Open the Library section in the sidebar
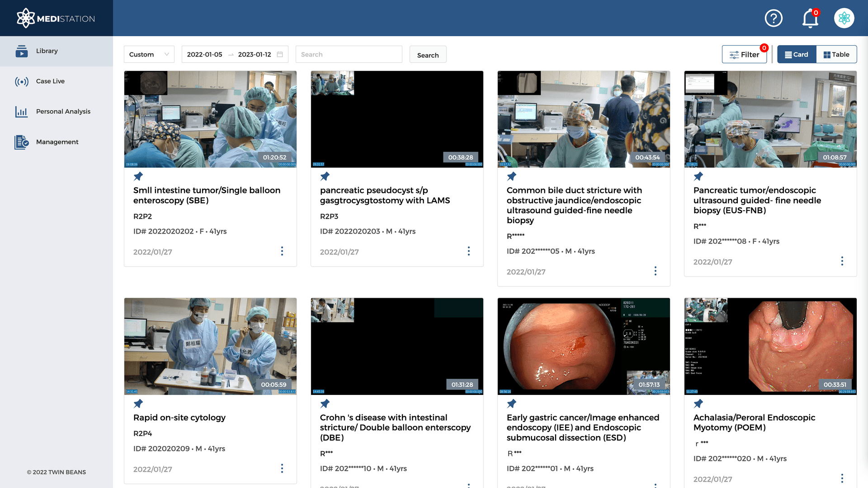 (x=47, y=51)
